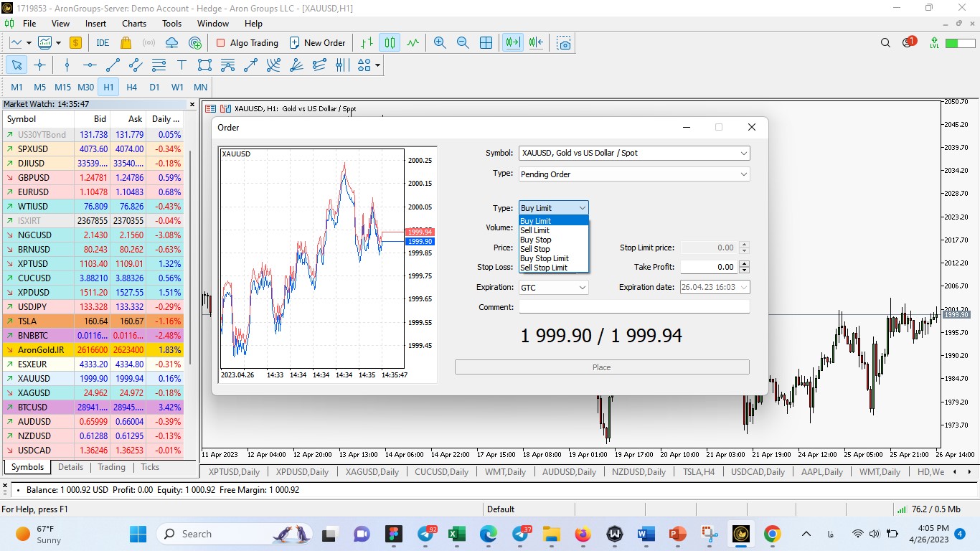
Task: Choose Sell Stop Limit from the list
Action: pos(553,268)
